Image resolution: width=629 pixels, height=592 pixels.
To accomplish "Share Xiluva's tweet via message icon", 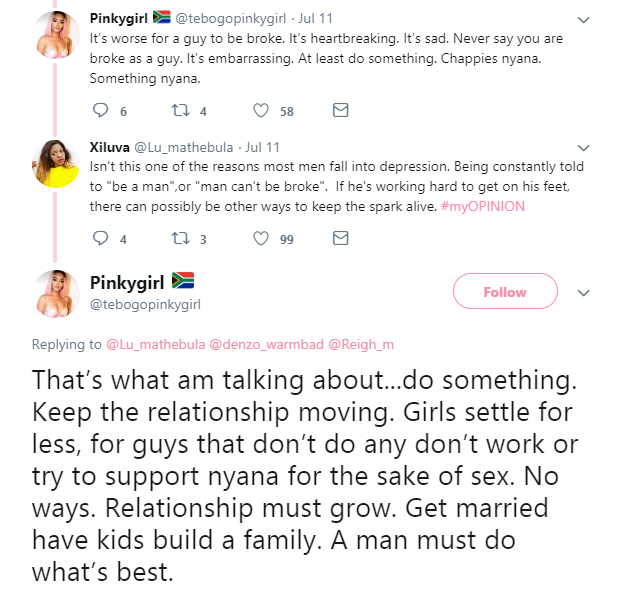I will click(x=339, y=239).
